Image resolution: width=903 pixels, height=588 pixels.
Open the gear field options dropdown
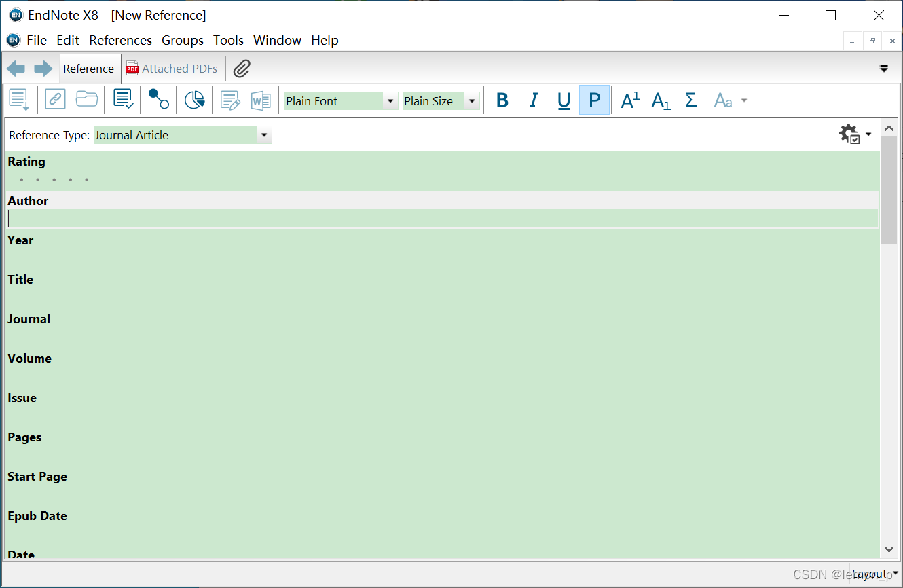[x=855, y=134]
